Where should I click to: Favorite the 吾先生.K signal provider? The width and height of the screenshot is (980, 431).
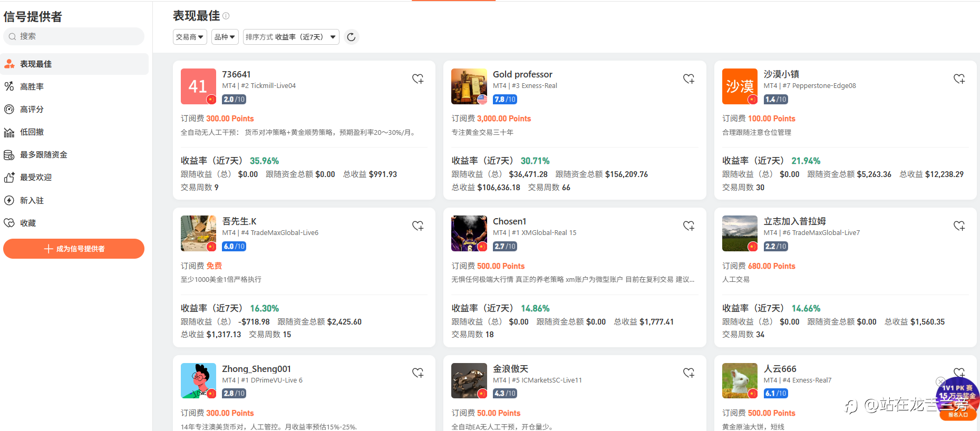418,226
